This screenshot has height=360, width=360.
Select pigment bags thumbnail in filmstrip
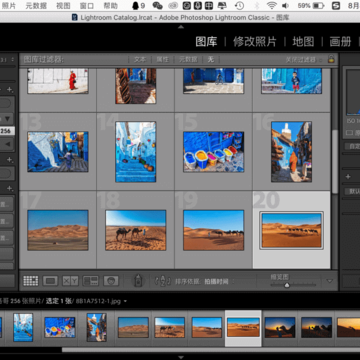coord(60,327)
